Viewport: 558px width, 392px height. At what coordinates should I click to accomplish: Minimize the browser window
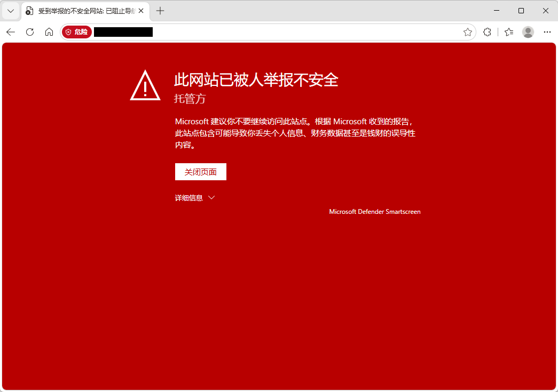[497, 11]
